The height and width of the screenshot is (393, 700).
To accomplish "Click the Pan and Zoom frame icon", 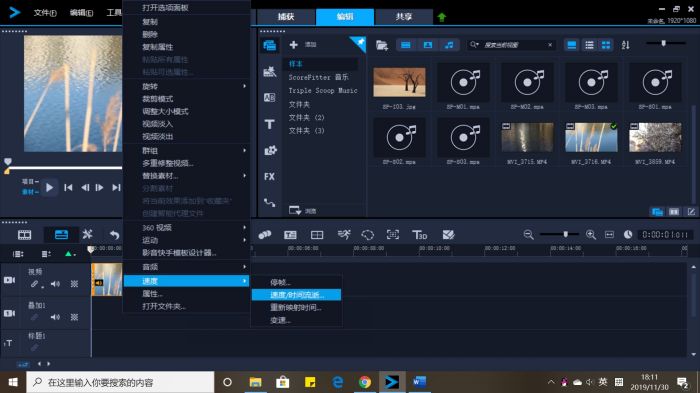I will [393, 234].
